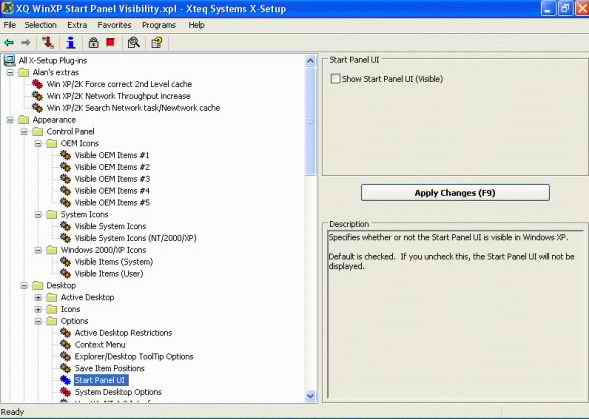Select Win XP/2K Search Network task/Newtwork cache
The image size is (589, 419).
tap(133, 107)
